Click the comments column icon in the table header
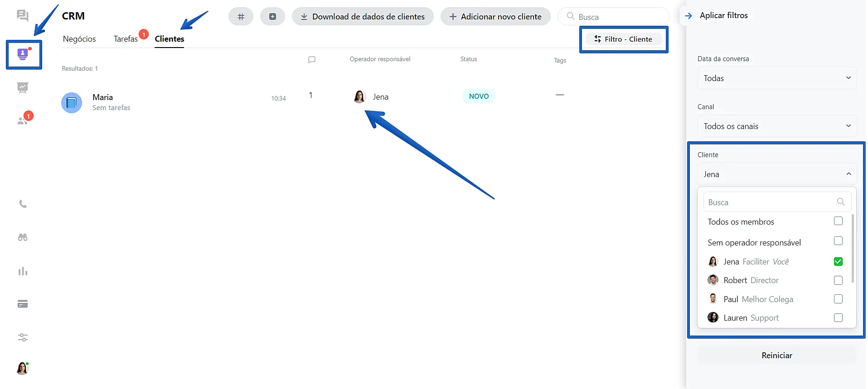 coord(312,60)
